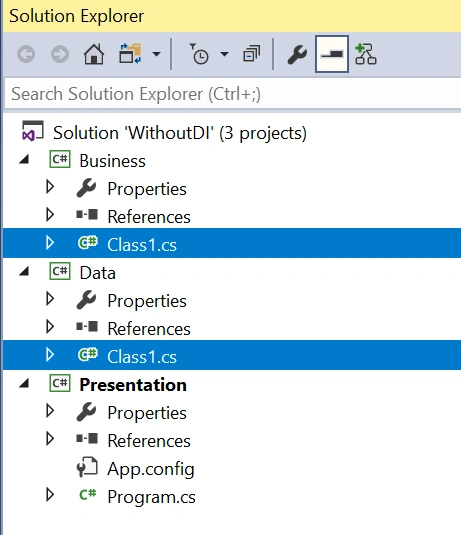This screenshot has height=535, width=461.
Task: Switch Solution and Folder views icon
Action: pos(130,53)
